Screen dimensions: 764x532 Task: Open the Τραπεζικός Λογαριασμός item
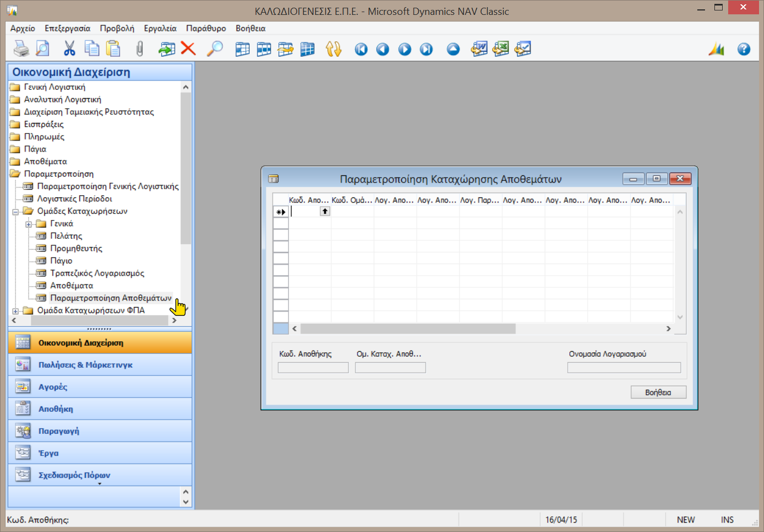97,273
